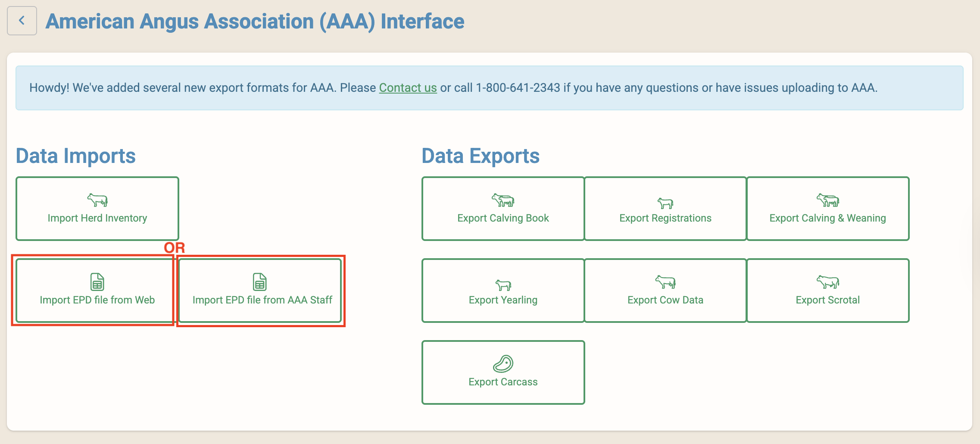Go back using the chevron button
Viewport: 980px width, 444px height.
coord(22,21)
